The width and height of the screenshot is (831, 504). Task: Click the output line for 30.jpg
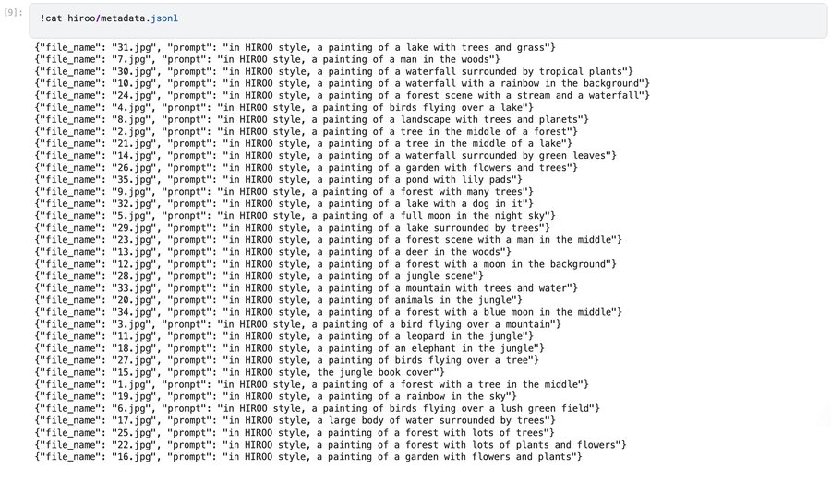[x=333, y=71]
